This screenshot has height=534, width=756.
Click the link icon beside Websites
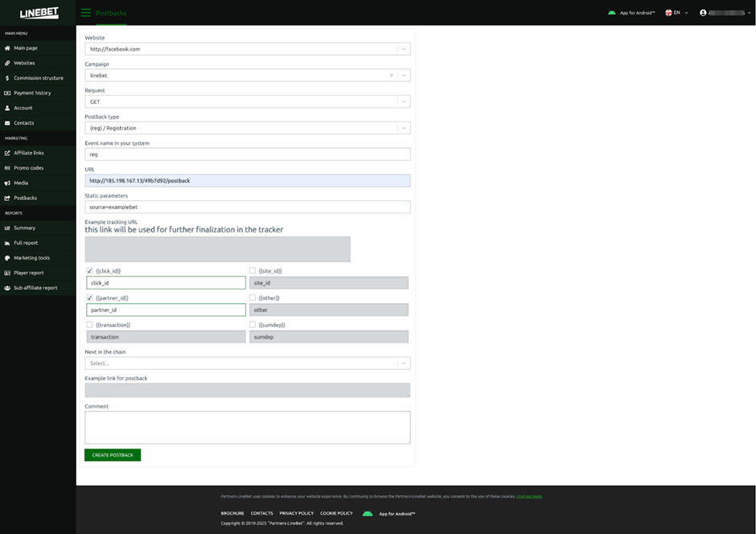tap(7, 64)
